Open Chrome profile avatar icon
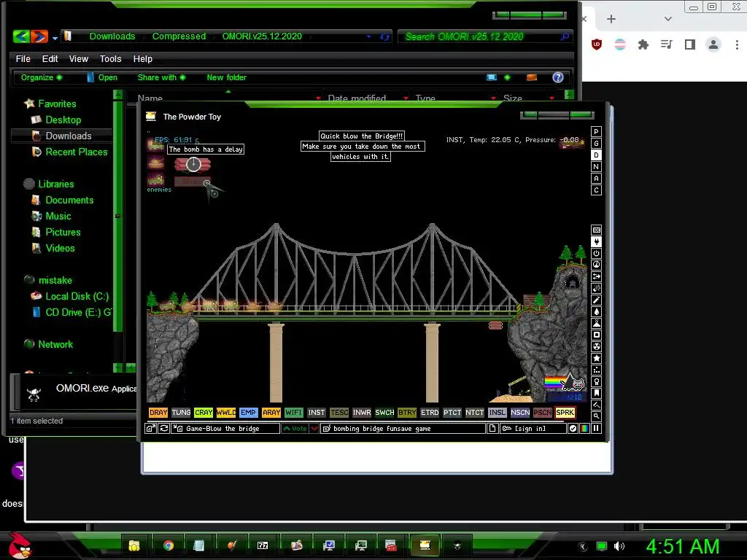 tap(713, 44)
